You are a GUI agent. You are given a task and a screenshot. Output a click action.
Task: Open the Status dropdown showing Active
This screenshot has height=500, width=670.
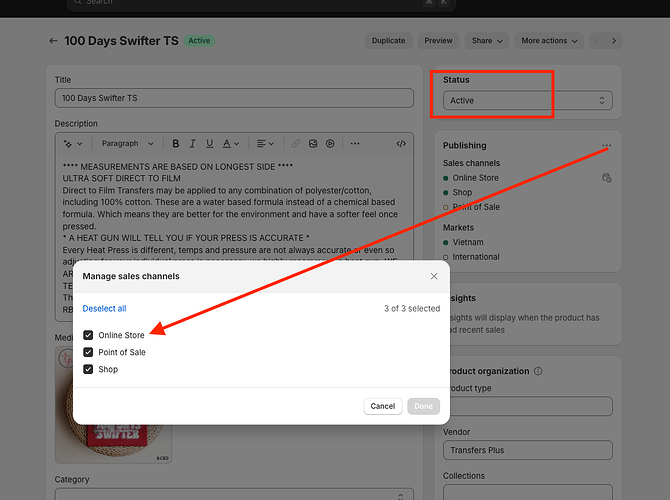527,101
